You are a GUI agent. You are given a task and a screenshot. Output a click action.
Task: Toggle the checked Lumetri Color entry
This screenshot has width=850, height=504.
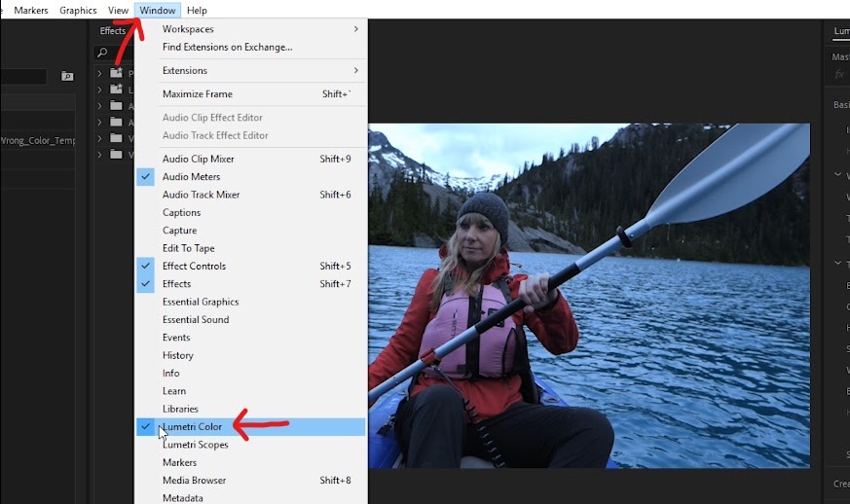point(251,426)
